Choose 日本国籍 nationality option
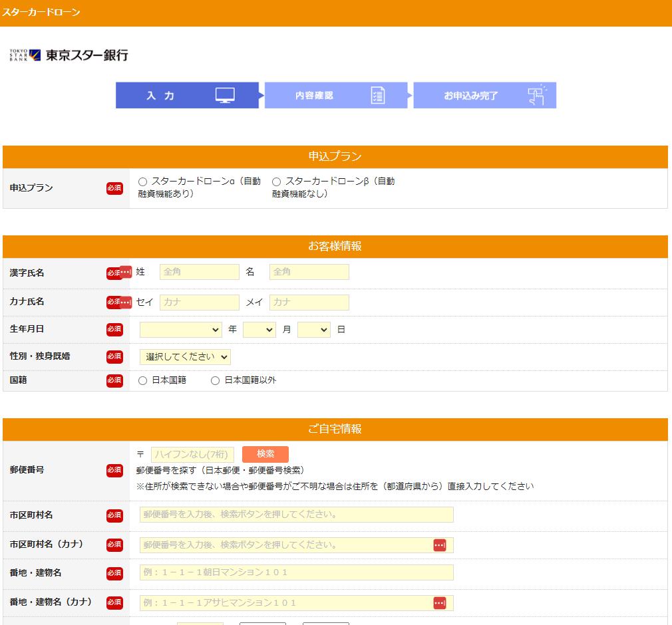The width and height of the screenshot is (672, 625). click(x=142, y=380)
